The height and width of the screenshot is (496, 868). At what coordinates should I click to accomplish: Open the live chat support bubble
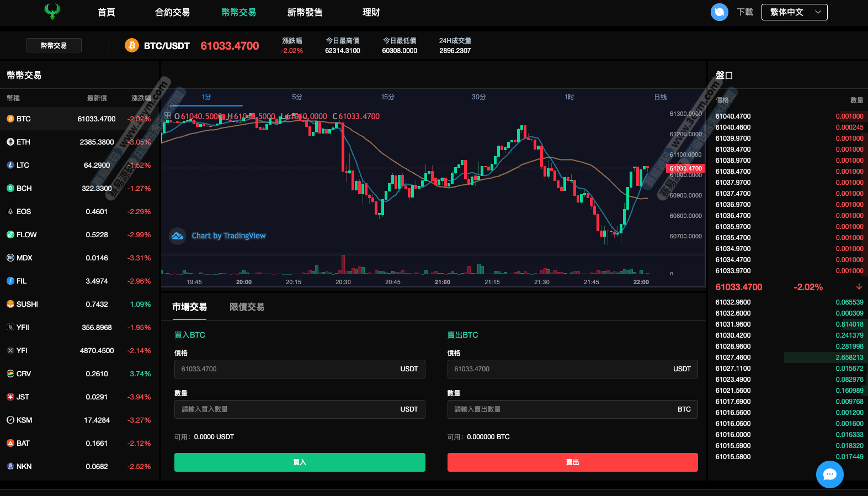click(829, 474)
